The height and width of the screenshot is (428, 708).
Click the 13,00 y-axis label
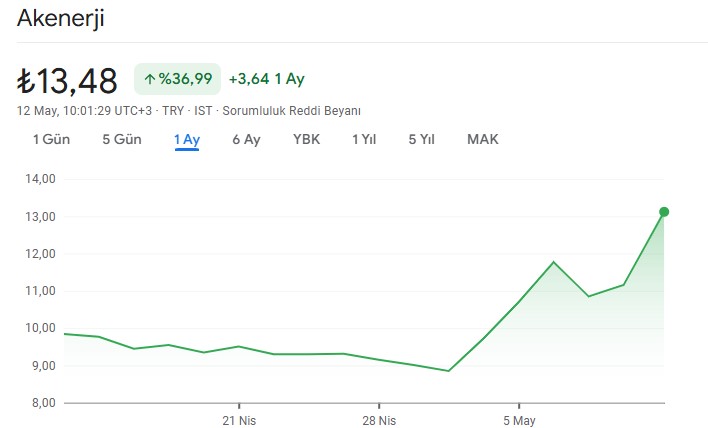click(41, 217)
